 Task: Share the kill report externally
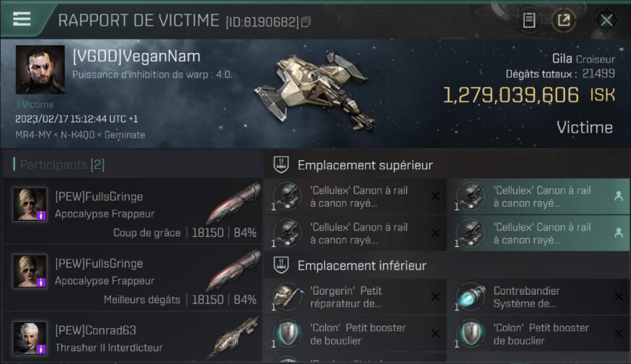564,20
